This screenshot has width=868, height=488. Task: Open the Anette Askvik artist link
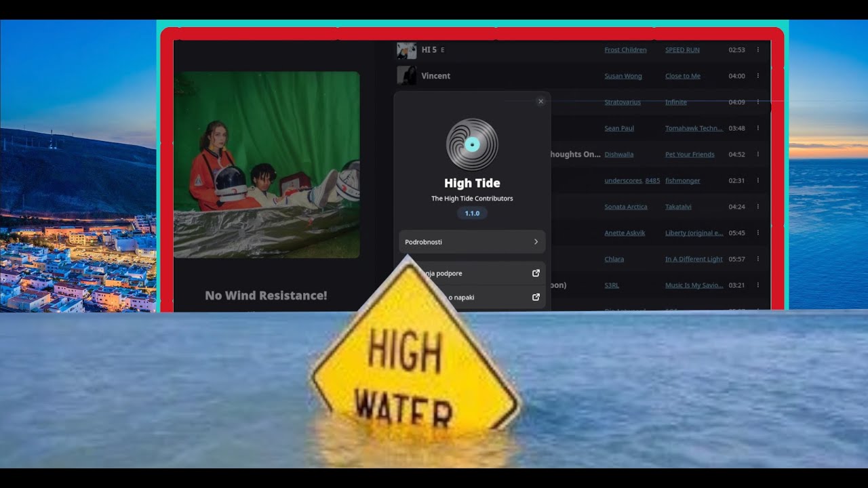pos(625,233)
